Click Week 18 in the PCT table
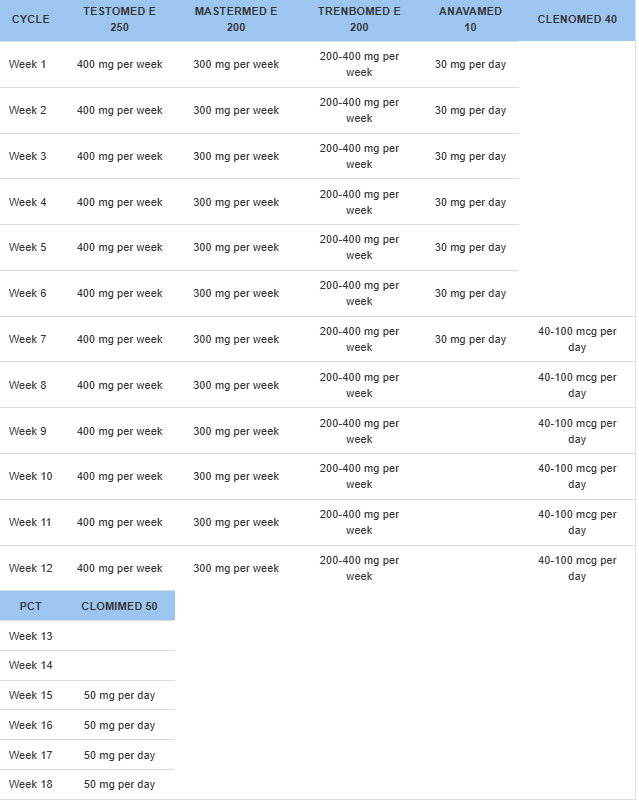This screenshot has height=800, width=639. pos(31,784)
